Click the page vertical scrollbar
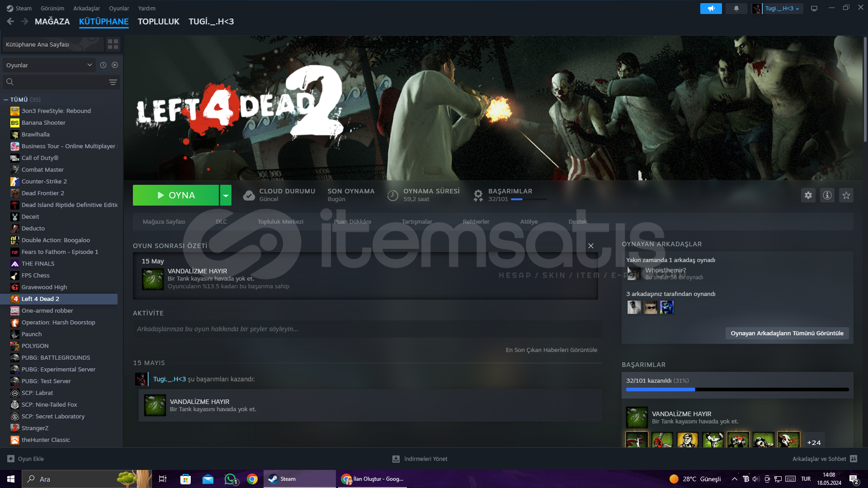 tap(865, 90)
